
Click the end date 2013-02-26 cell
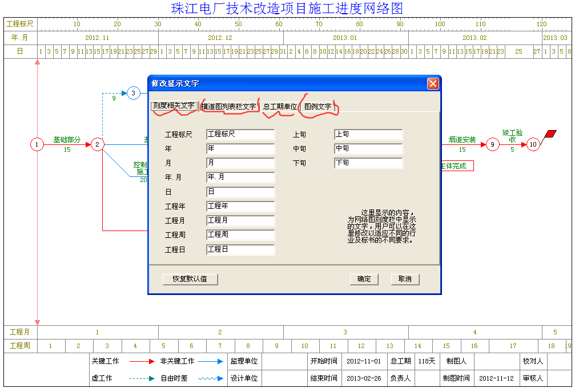[x=364, y=378]
